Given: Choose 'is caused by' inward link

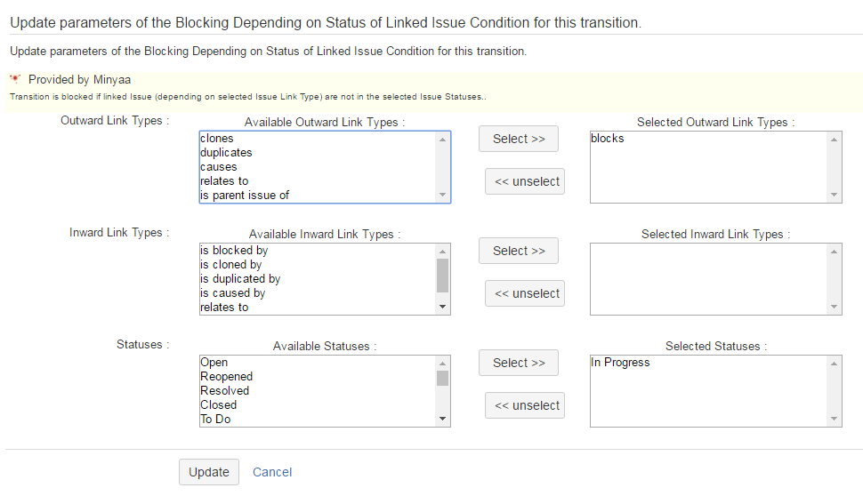Looking at the screenshot, I should 232,293.
